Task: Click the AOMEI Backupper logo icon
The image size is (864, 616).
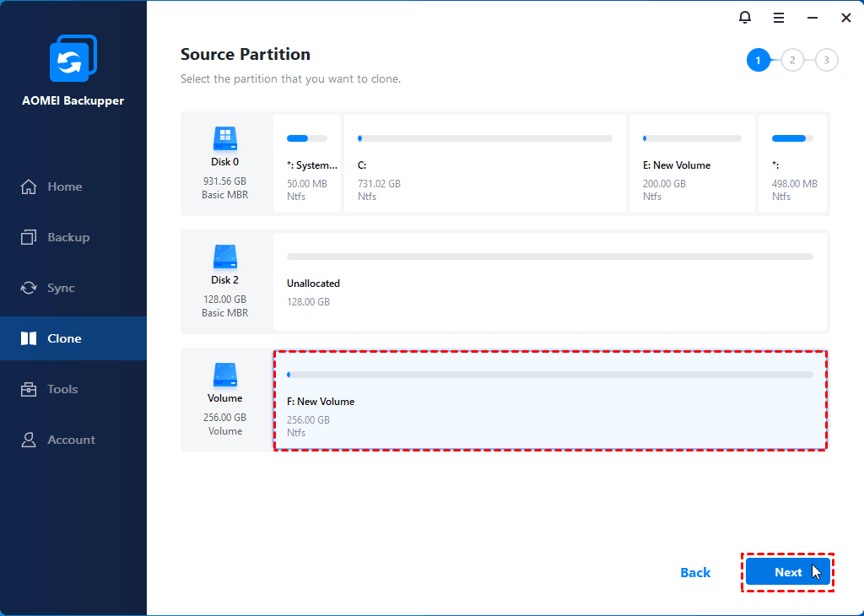Action: pos(73,59)
